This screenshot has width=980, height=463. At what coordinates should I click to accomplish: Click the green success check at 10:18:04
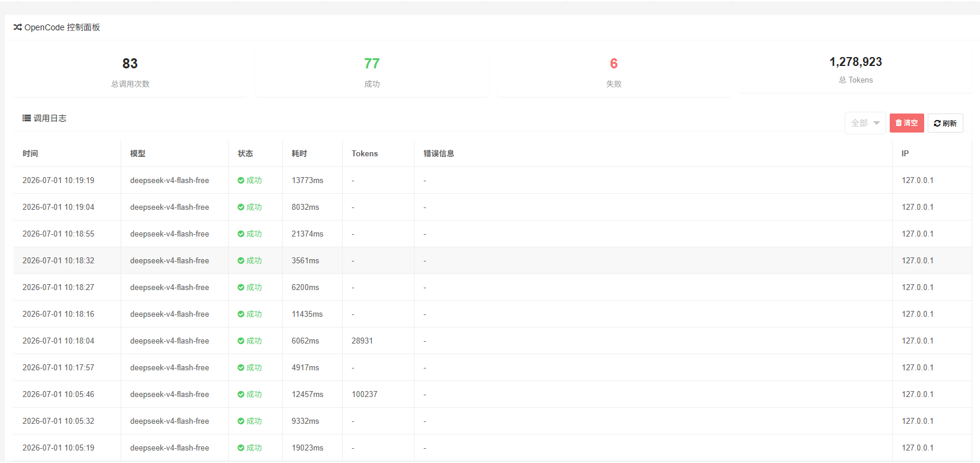(241, 341)
